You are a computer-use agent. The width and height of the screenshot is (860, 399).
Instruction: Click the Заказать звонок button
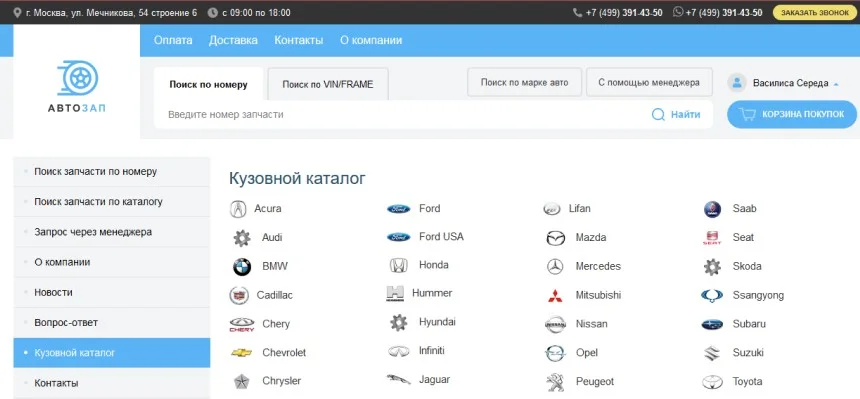coord(814,13)
